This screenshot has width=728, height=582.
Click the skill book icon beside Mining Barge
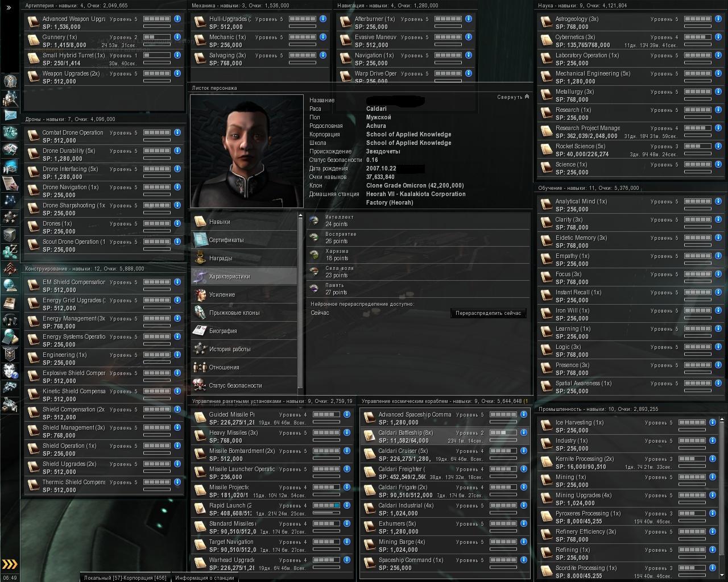pyautogui.click(x=370, y=546)
